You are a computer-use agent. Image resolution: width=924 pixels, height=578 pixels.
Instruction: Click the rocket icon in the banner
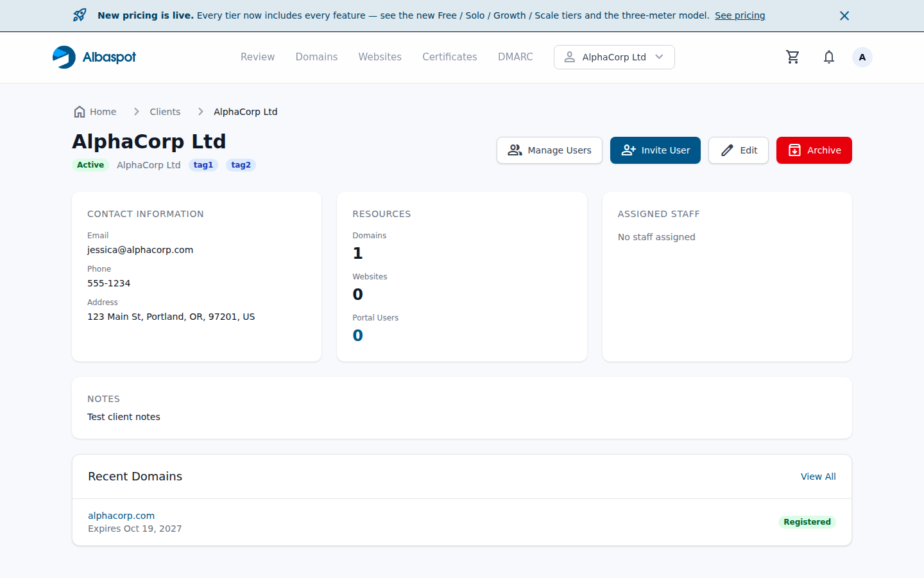point(80,15)
